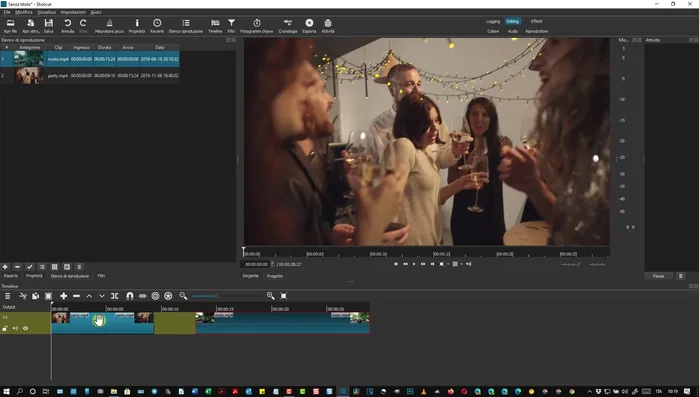Select the Effetti layout button
699x397 pixels.
(536, 21)
